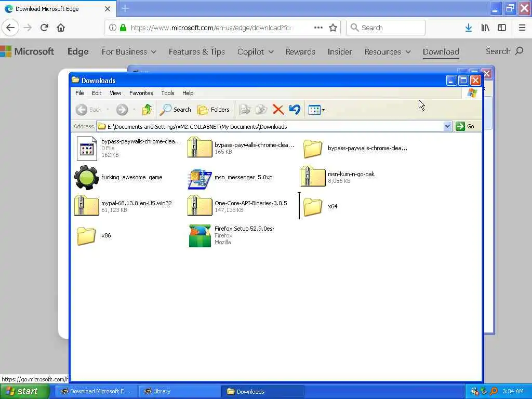Open the File menu
This screenshot has width=532, height=399.
79,93
